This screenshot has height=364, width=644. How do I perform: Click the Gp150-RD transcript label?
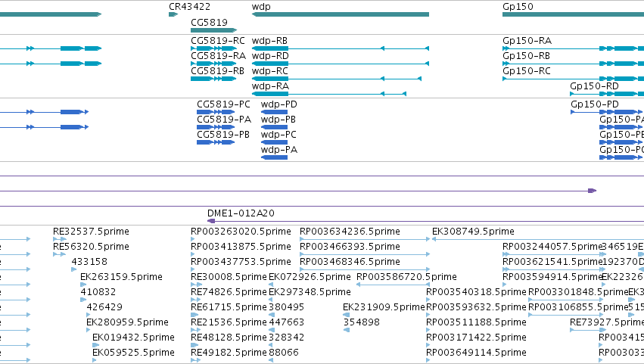click(594, 86)
